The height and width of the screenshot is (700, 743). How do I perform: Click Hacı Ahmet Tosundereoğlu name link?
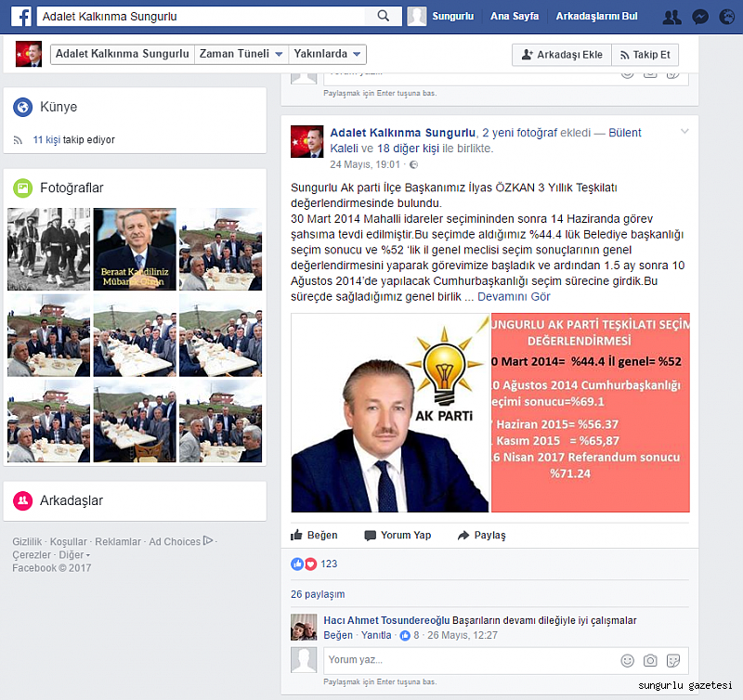click(x=386, y=620)
